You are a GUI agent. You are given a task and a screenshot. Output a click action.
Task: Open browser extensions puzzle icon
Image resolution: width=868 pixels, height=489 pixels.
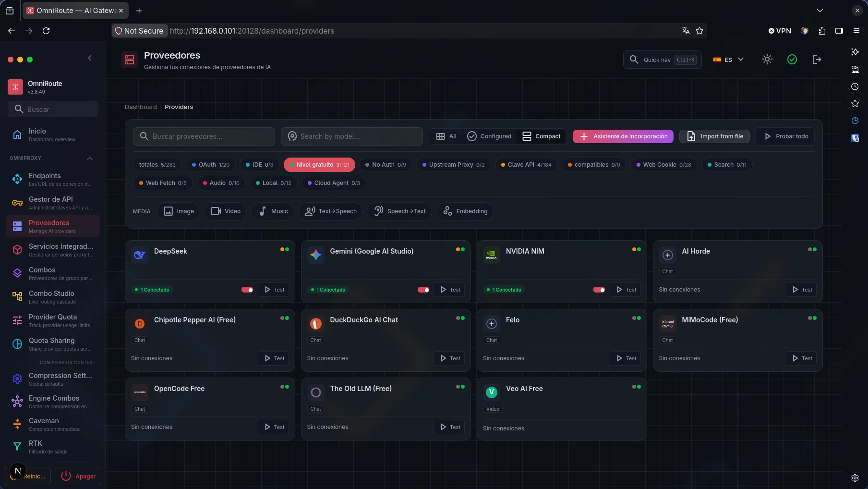coord(822,31)
